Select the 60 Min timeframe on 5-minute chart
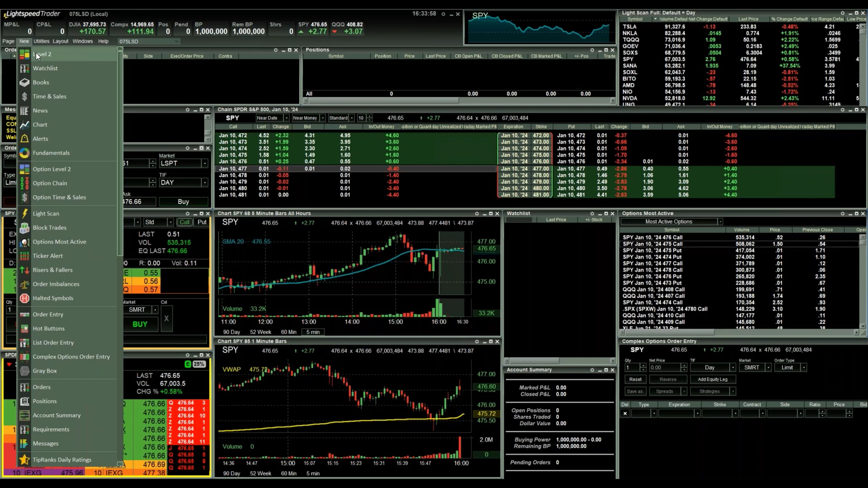 (x=288, y=332)
